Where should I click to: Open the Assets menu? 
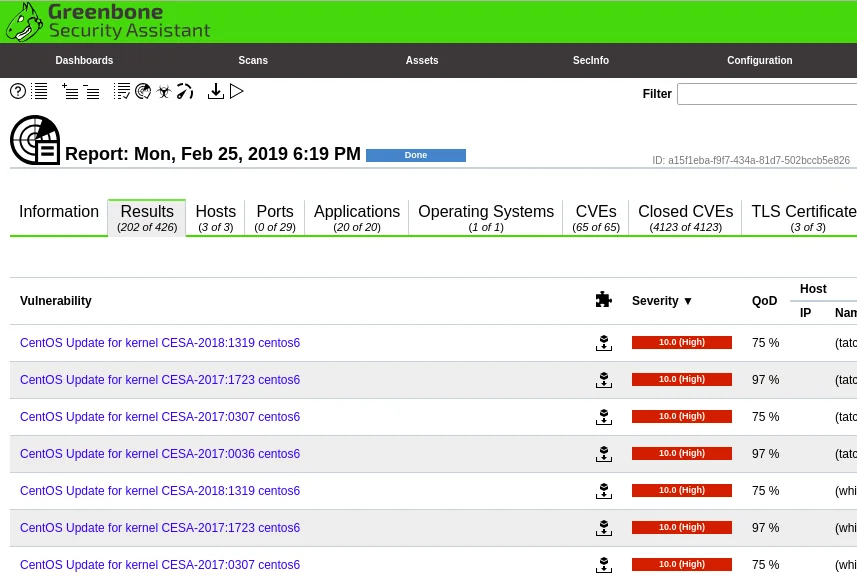[422, 60]
